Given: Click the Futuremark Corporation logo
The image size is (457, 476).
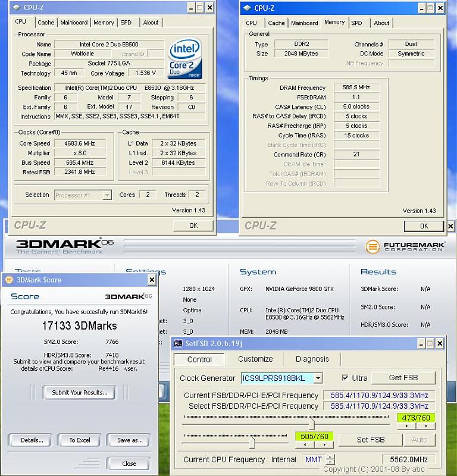Looking at the screenshot, I should pyautogui.click(x=405, y=246).
